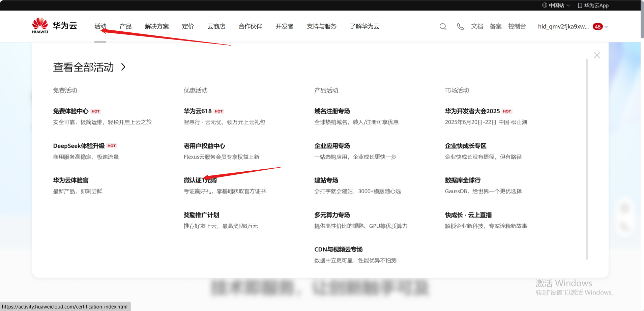Visit 华为开发者大会2025 event page
The image size is (644, 311).
tap(472, 111)
